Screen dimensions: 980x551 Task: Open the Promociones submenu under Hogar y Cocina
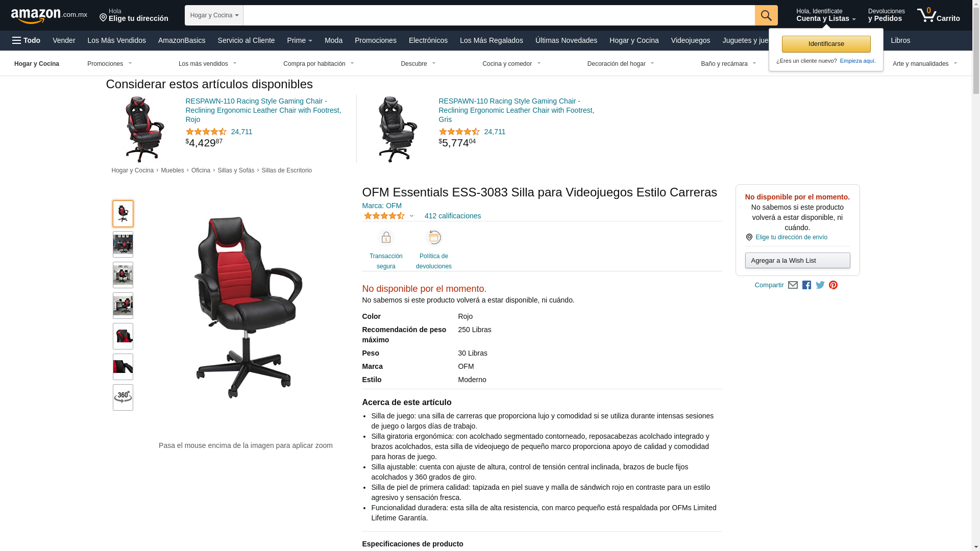pyautogui.click(x=110, y=64)
